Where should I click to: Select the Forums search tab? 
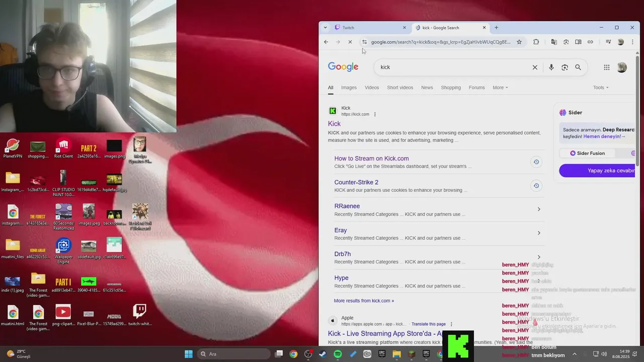click(477, 87)
